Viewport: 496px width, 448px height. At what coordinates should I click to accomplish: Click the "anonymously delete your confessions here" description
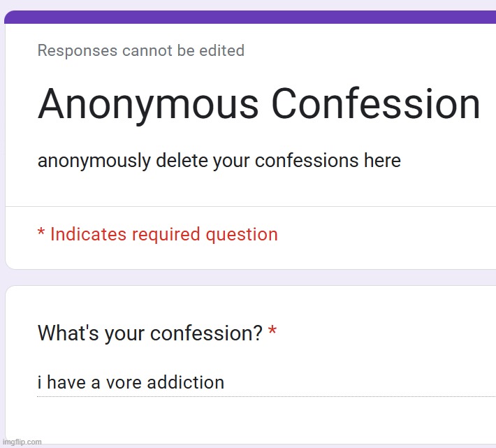pyautogui.click(x=219, y=161)
